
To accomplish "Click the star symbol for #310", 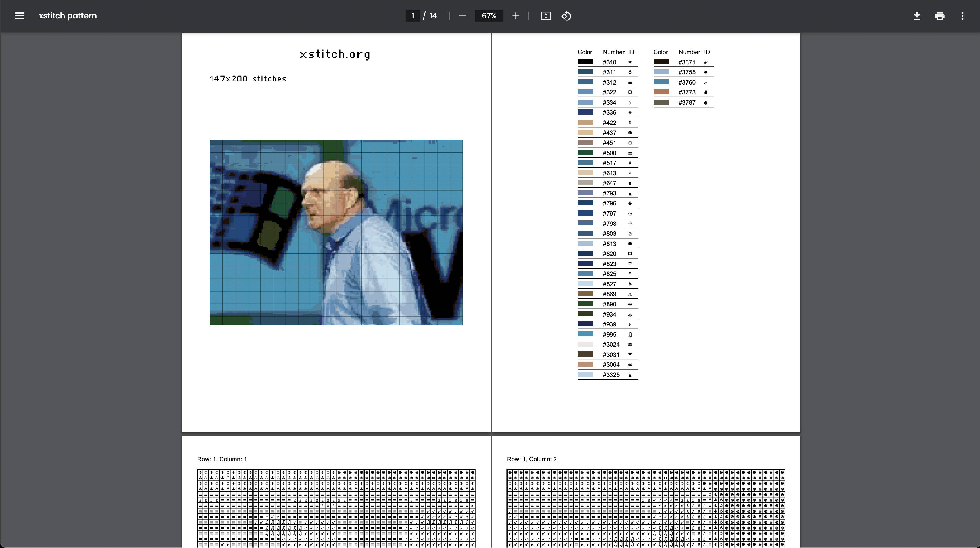I will pyautogui.click(x=630, y=62).
